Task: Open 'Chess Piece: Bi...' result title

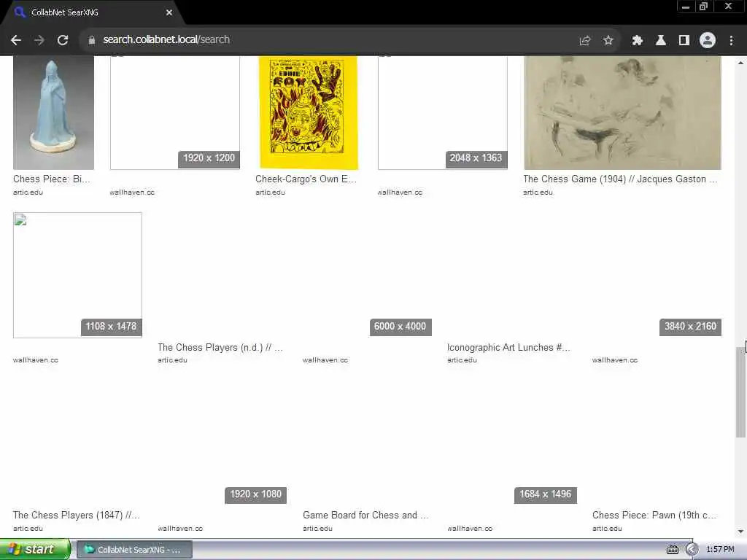Action: pos(52,179)
